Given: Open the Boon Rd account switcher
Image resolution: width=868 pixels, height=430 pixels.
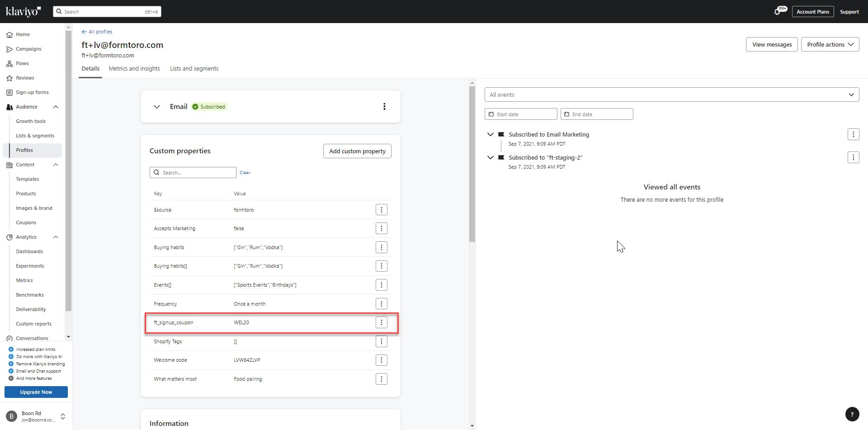Looking at the screenshot, I should click(63, 416).
